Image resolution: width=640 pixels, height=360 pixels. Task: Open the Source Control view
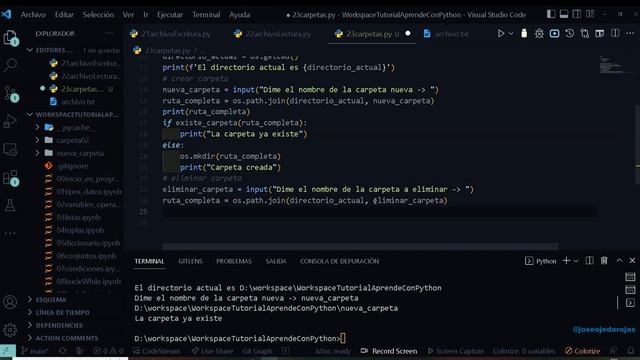point(10,93)
